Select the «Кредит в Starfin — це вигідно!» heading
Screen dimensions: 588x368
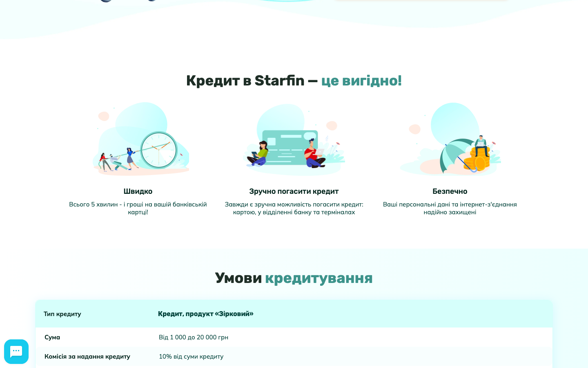tap(294, 81)
